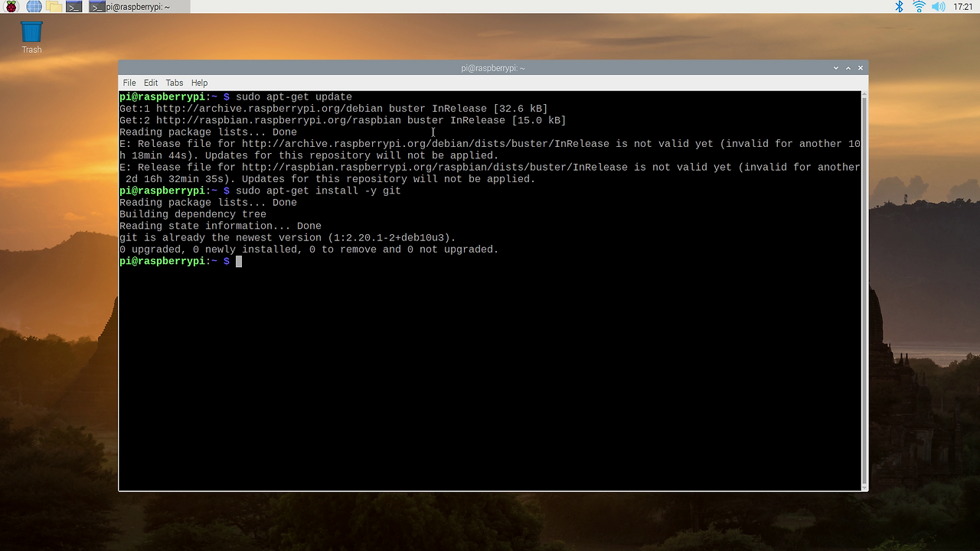
Task: Click the cursor at the last terminal prompt
Action: 239,262
